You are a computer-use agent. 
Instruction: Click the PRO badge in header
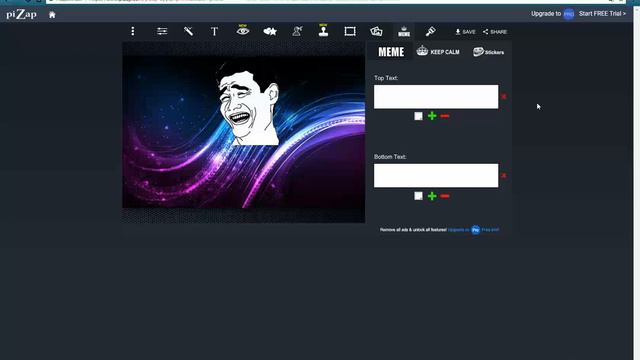point(569,14)
